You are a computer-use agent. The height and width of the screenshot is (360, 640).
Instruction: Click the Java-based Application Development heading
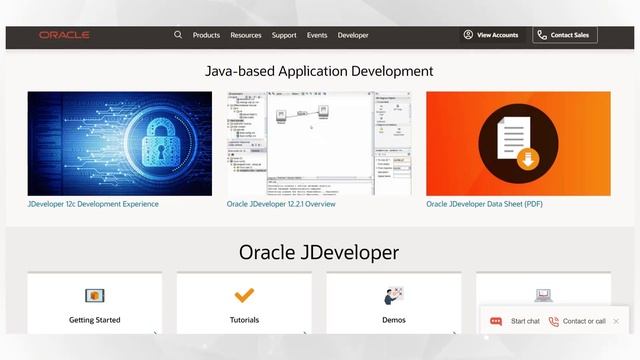point(319,71)
